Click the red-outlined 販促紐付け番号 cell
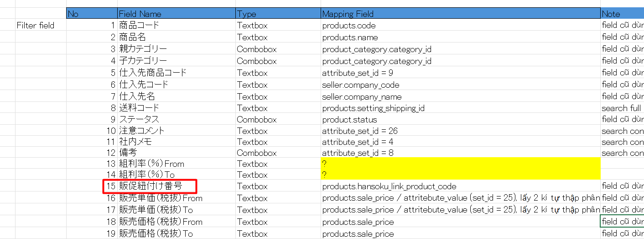The height and width of the screenshot is (239, 644). click(x=151, y=186)
